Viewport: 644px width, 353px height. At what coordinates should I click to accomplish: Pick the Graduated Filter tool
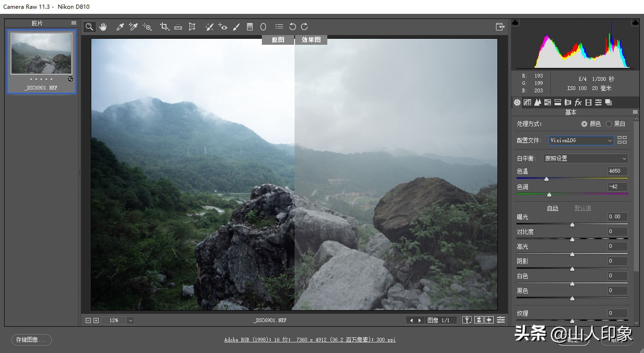pos(250,27)
